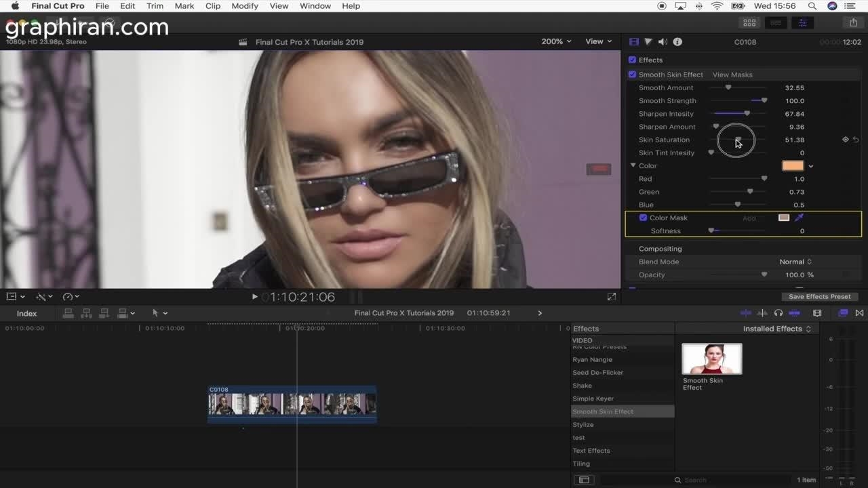Click the eyedropper next to Color Mask

[x=800, y=218]
